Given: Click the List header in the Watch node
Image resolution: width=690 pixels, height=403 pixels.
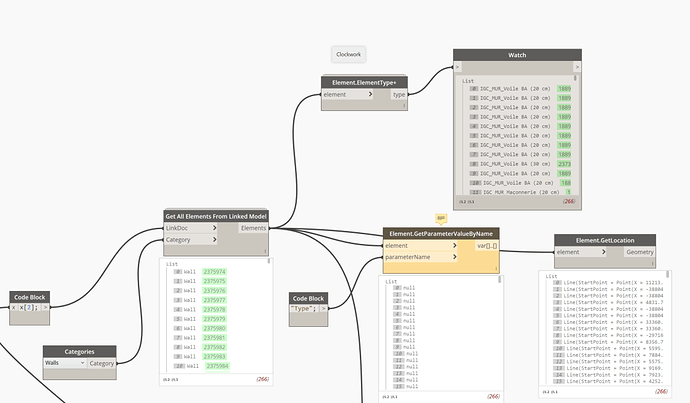Looking at the screenshot, I should coord(468,81).
